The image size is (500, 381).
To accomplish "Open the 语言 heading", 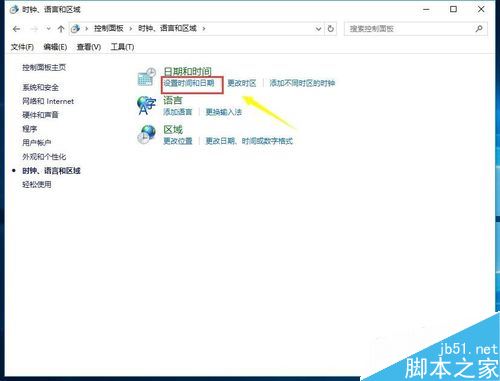I will pyautogui.click(x=173, y=100).
